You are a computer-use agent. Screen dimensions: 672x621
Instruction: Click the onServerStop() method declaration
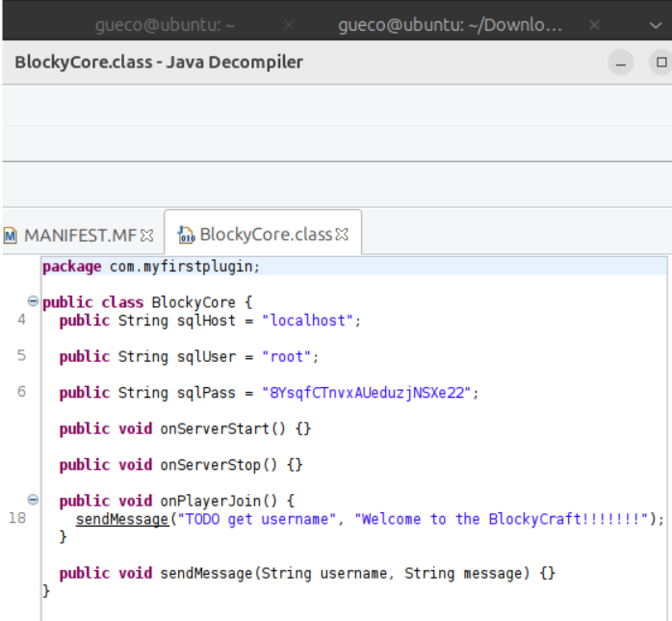coord(181,465)
